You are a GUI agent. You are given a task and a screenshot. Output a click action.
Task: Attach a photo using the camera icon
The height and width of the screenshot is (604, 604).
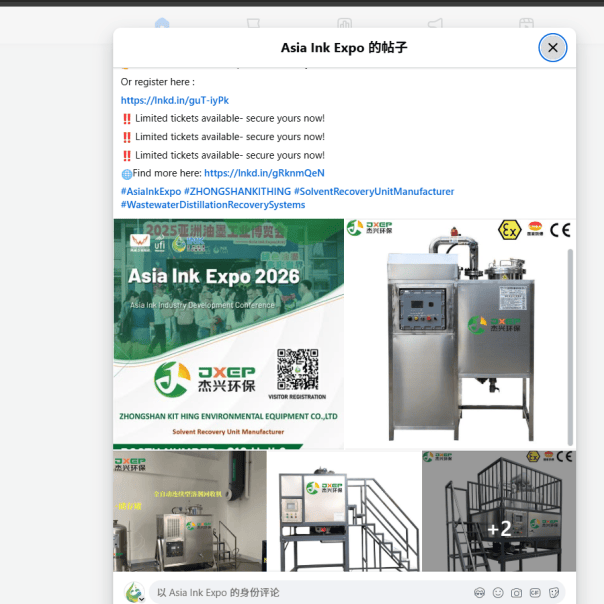[516, 593]
